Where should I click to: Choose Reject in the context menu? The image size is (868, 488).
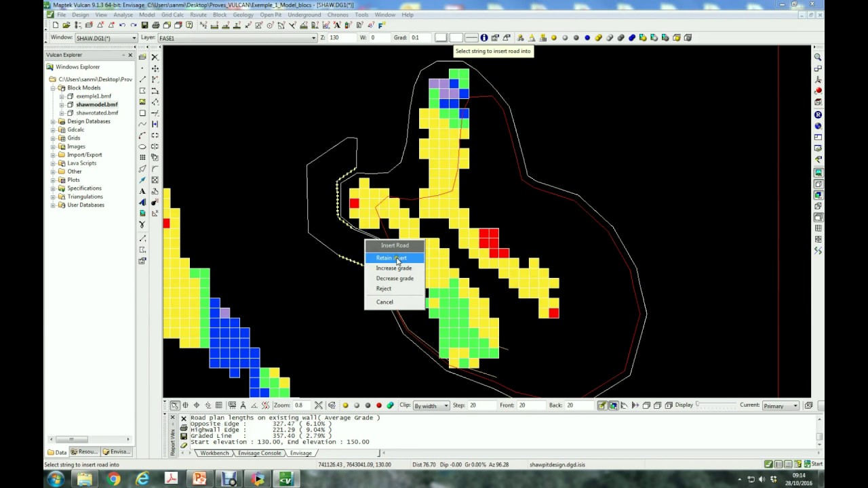click(395, 288)
